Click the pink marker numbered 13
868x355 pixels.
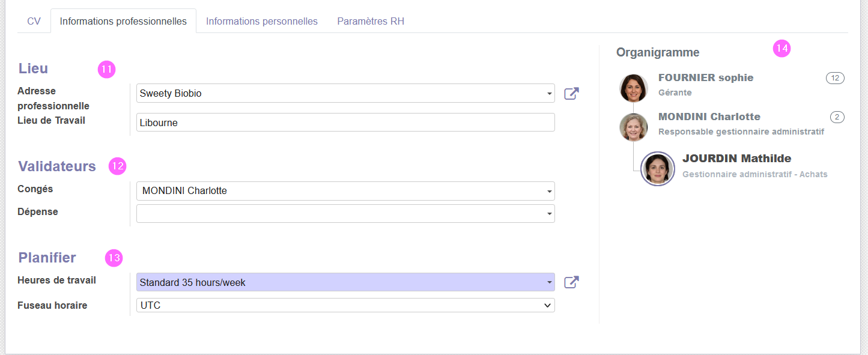tap(114, 258)
